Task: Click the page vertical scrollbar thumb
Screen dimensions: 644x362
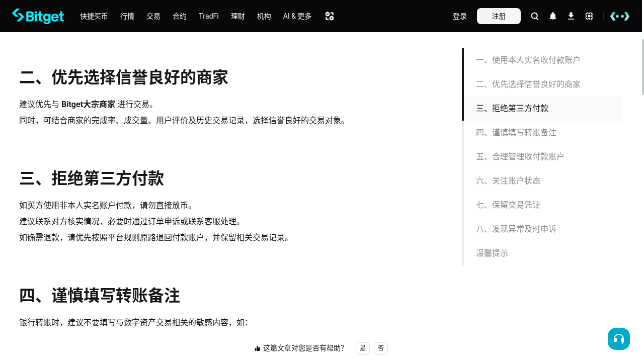Action: pyautogui.click(x=642, y=66)
